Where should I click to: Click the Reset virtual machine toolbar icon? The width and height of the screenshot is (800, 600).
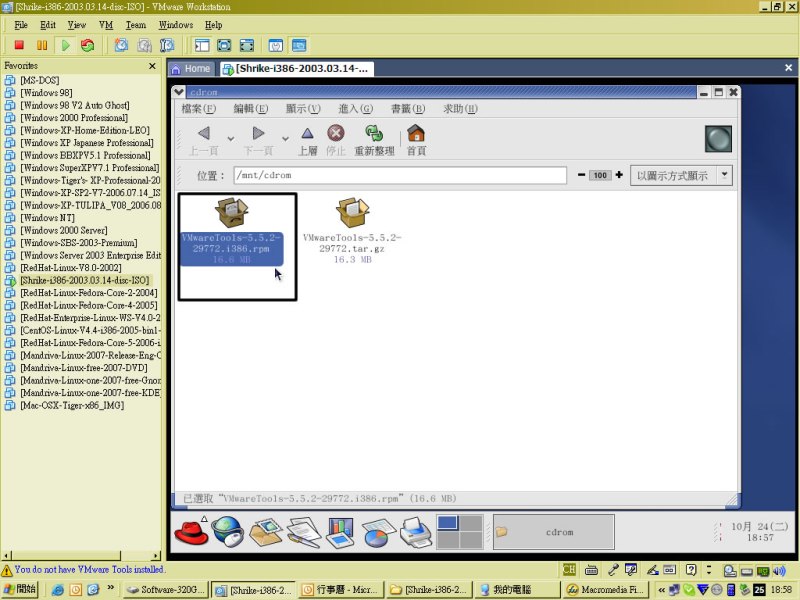click(x=88, y=45)
